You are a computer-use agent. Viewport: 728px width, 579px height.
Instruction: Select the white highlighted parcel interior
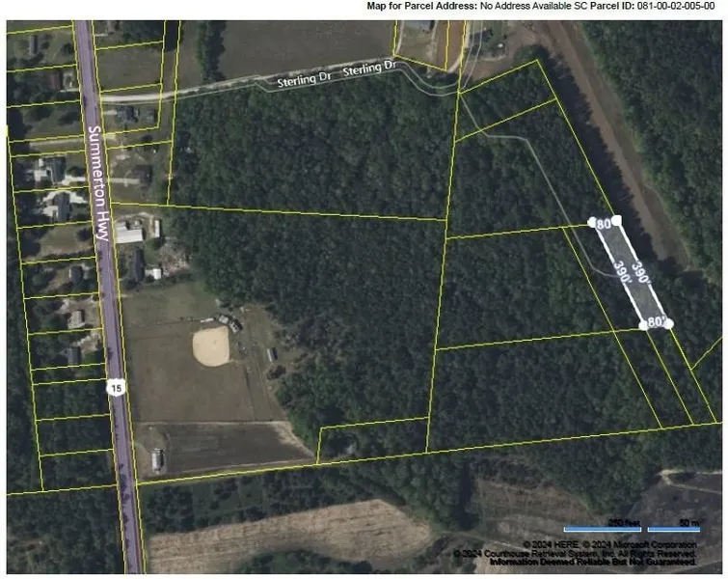pos(631,273)
